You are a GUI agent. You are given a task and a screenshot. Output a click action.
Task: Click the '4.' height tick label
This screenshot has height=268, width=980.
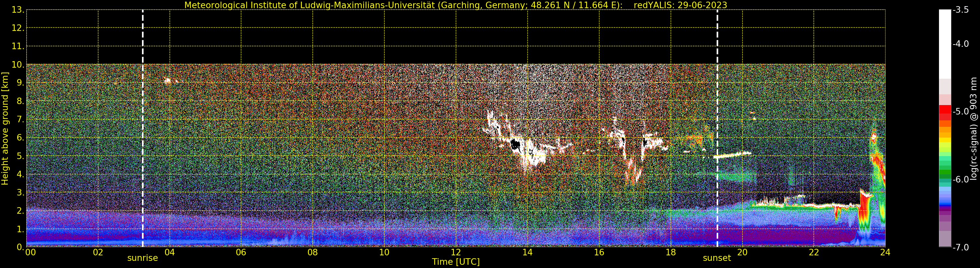pos(20,174)
